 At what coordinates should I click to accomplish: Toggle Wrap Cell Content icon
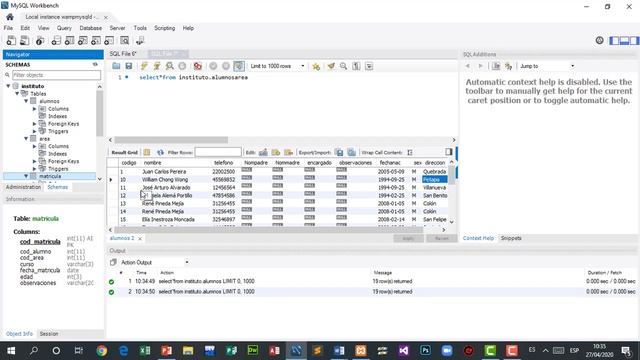click(x=410, y=152)
